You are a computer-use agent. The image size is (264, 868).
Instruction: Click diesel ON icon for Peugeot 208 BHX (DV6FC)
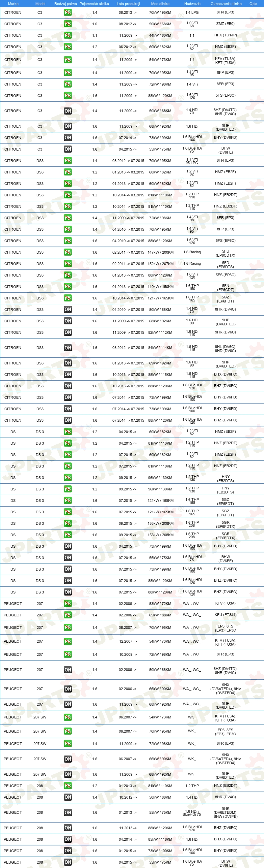point(68,839)
